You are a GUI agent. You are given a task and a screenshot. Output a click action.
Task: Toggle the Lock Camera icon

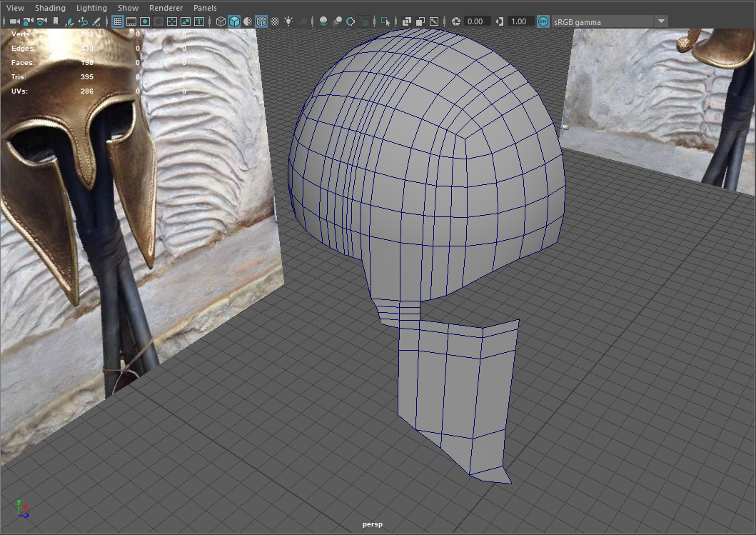point(28,21)
